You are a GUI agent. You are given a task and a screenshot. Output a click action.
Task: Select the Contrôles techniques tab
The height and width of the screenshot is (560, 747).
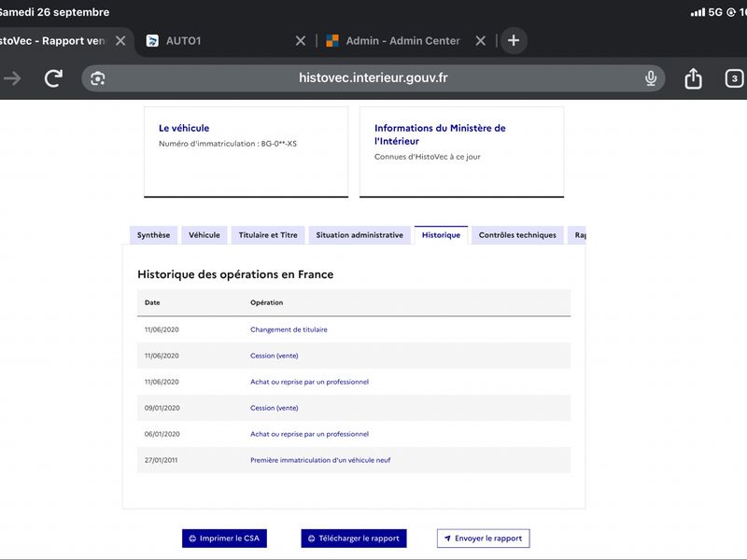[517, 235]
